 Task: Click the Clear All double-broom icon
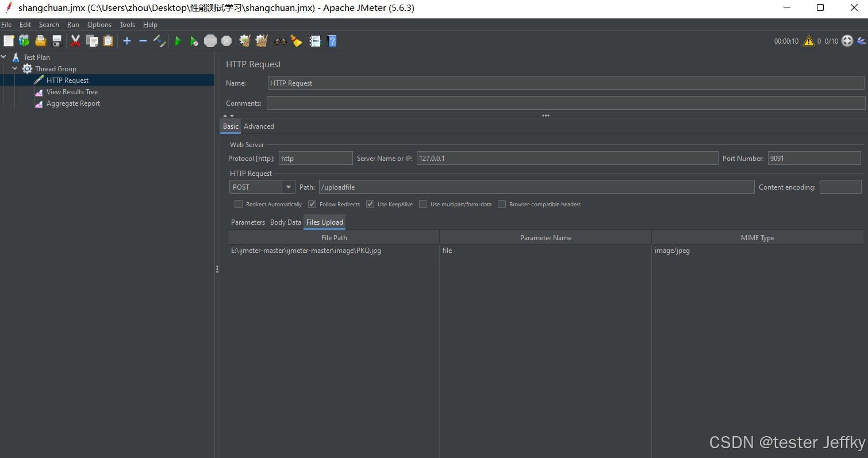pos(262,41)
